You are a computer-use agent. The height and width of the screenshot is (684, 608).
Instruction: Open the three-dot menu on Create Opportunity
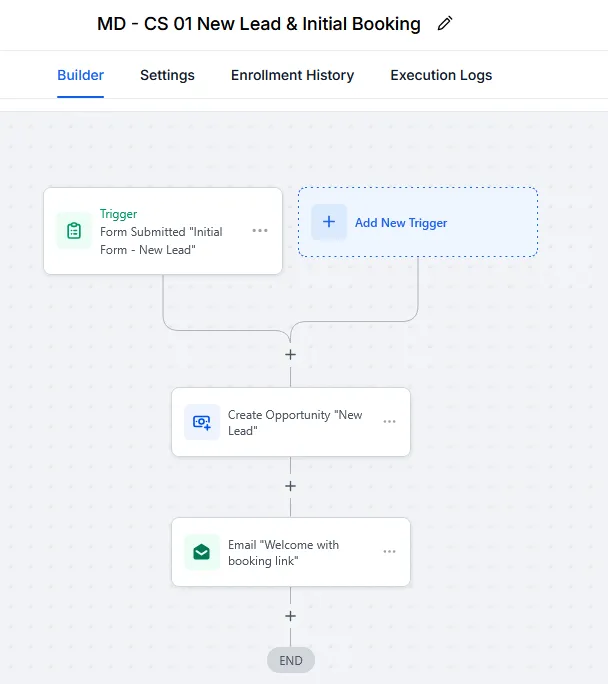(x=389, y=422)
